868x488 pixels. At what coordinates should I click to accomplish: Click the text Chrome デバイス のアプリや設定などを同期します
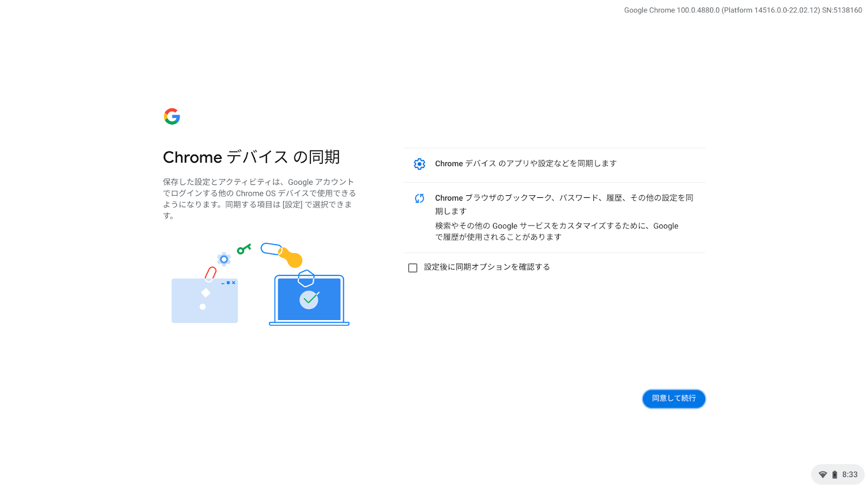(526, 163)
